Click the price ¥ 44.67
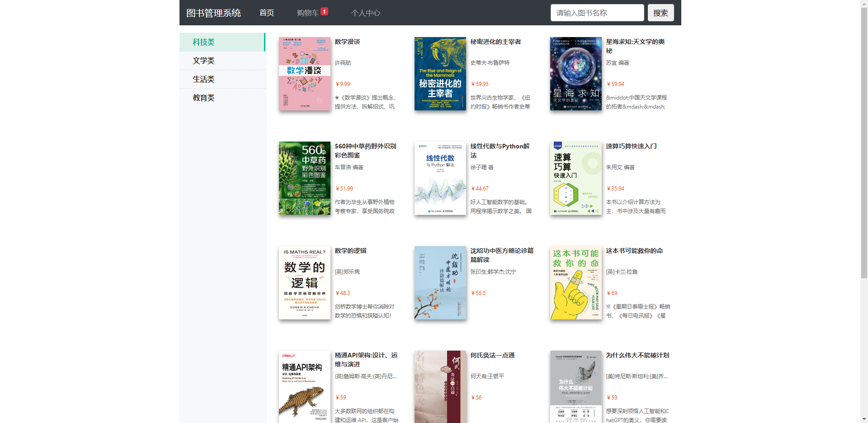 (480, 189)
